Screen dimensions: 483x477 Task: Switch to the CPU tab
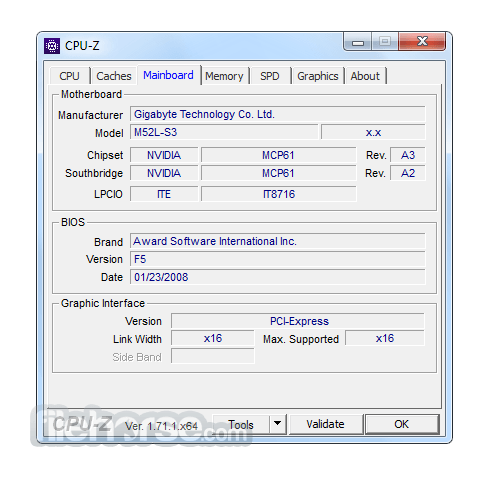point(69,76)
